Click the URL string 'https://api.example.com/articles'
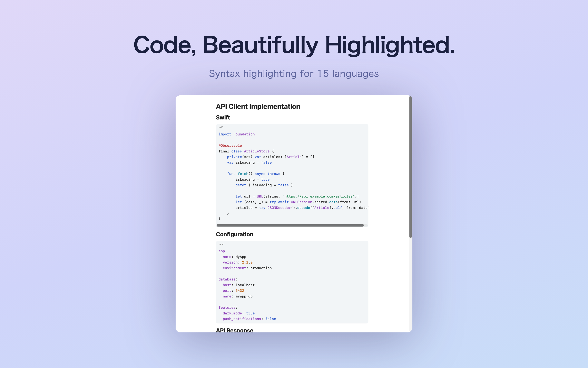The width and height of the screenshot is (588, 368). click(318, 196)
